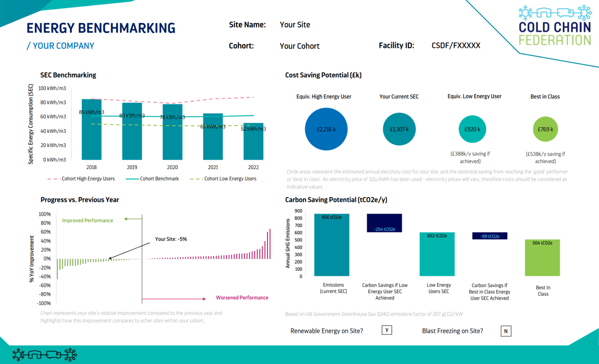Select the truck icon in the footer strip
The image size is (599, 364).
tap(53, 354)
